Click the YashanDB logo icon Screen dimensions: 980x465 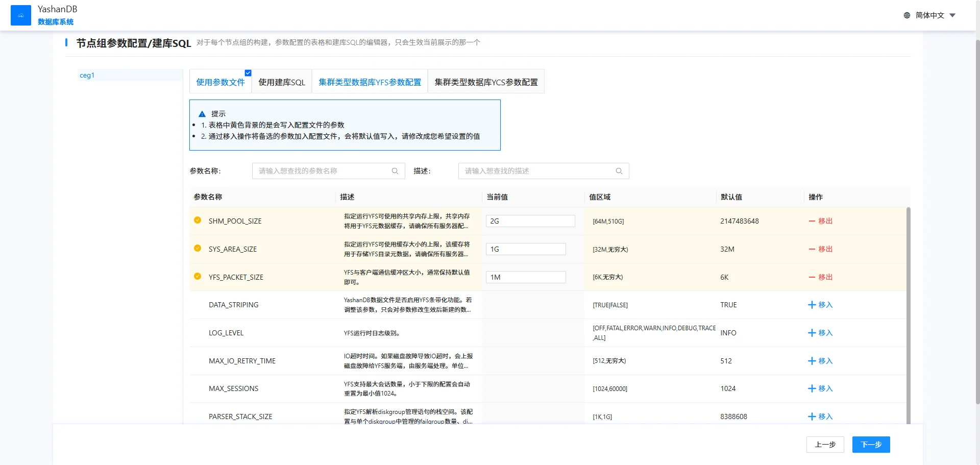(x=21, y=15)
